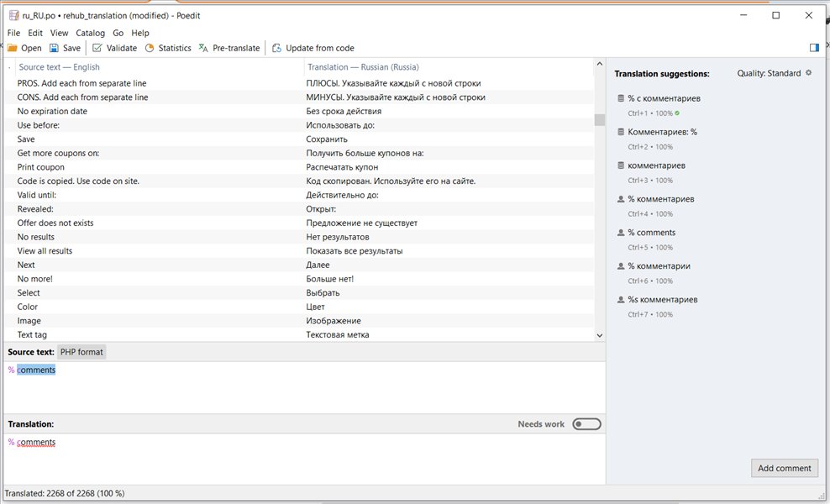Open suggestion quality settings gear
Image resolution: width=830 pixels, height=504 pixels.
click(x=809, y=73)
